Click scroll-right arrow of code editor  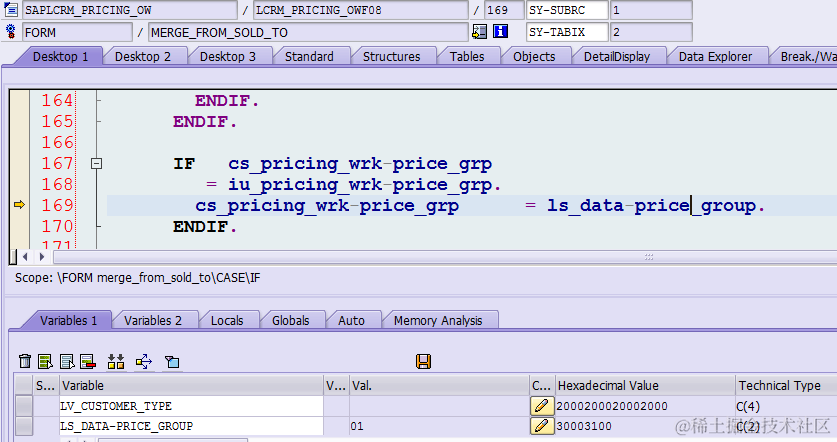pyautogui.click(x=42, y=257)
